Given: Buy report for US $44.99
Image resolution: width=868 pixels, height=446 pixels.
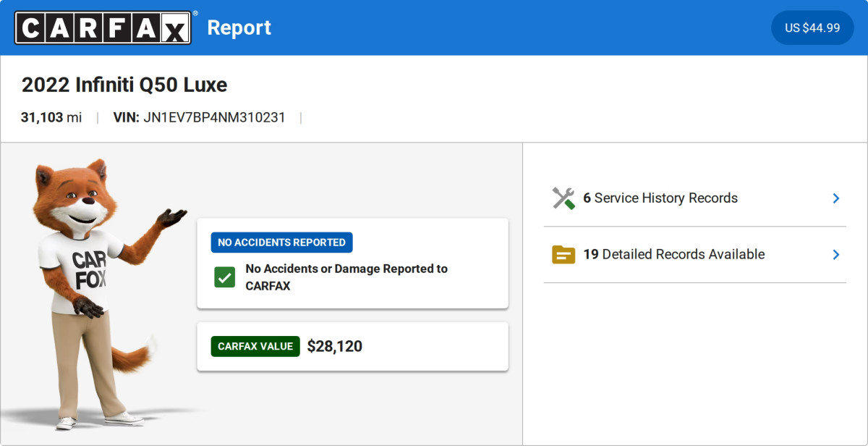Looking at the screenshot, I should click(812, 28).
